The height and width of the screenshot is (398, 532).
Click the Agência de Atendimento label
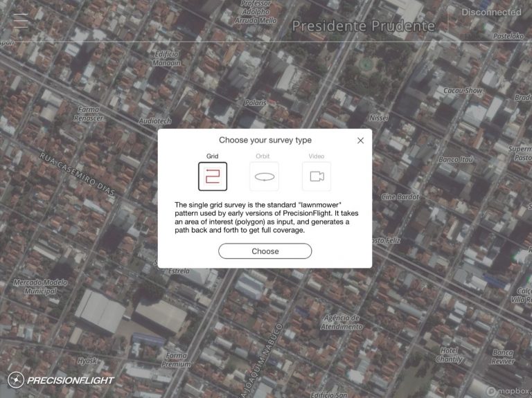click(x=342, y=322)
